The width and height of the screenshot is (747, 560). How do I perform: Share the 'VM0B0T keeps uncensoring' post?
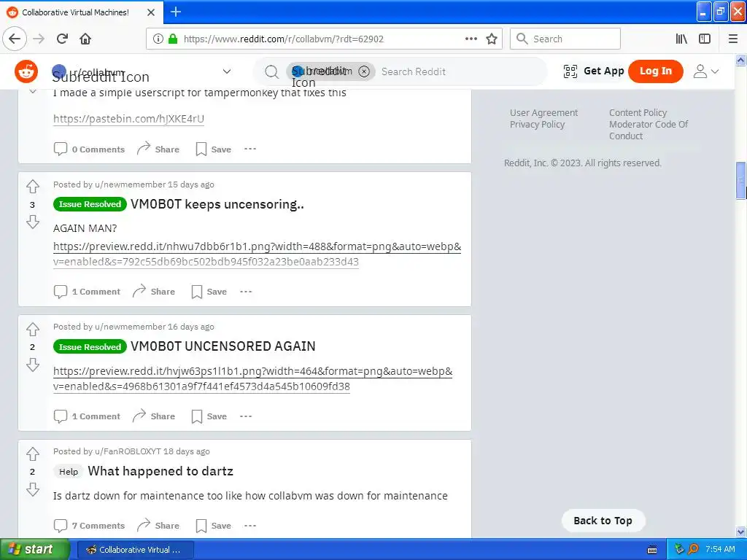[154, 292]
